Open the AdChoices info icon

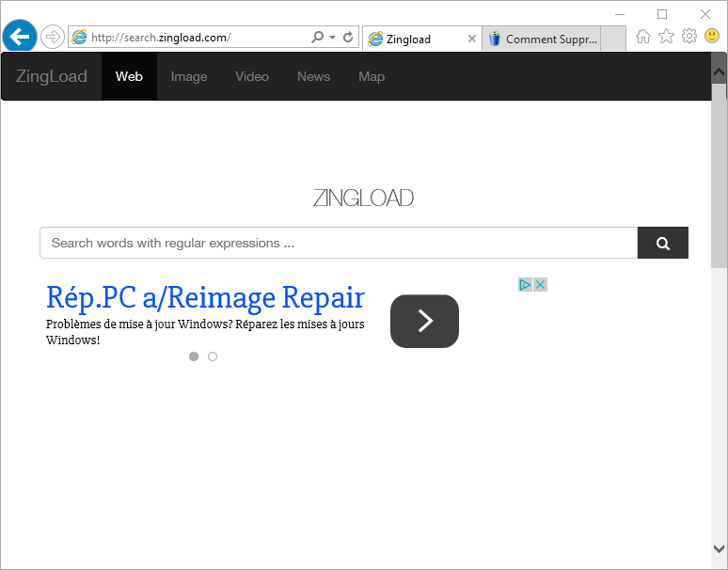pos(526,285)
